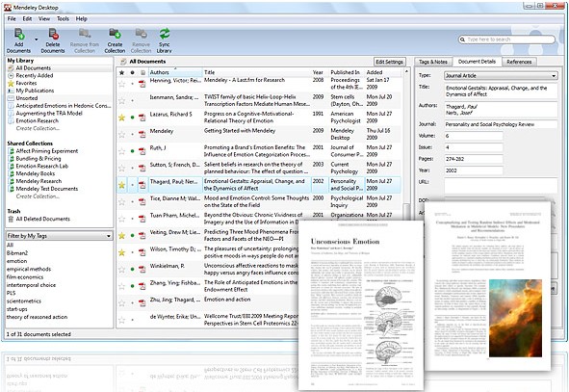
Task: Click the Add Documents toolbar icon
Action: (x=19, y=34)
